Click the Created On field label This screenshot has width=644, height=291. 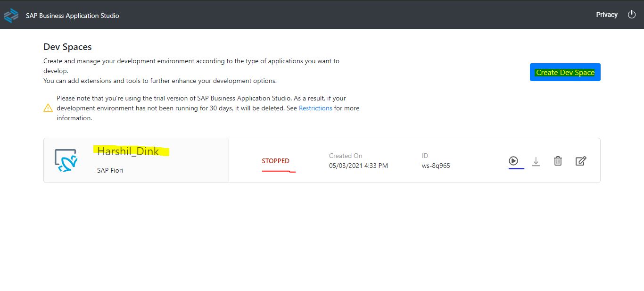click(346, 156)
